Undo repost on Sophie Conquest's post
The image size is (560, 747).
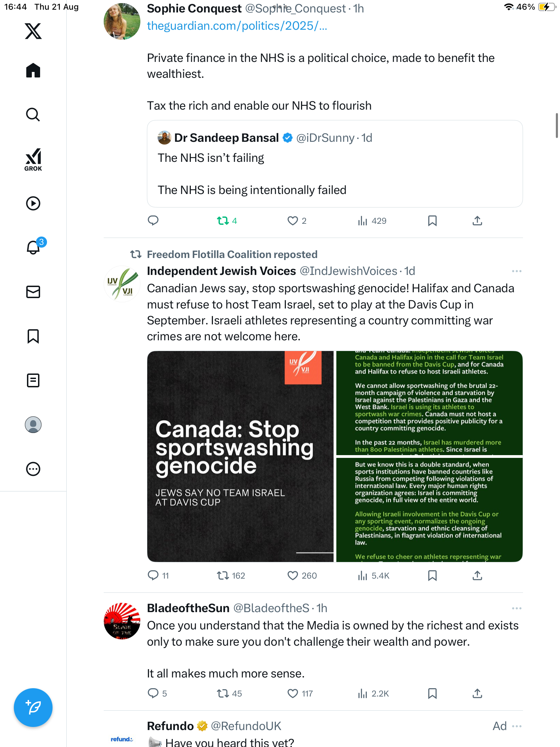(x=223, y=221)
